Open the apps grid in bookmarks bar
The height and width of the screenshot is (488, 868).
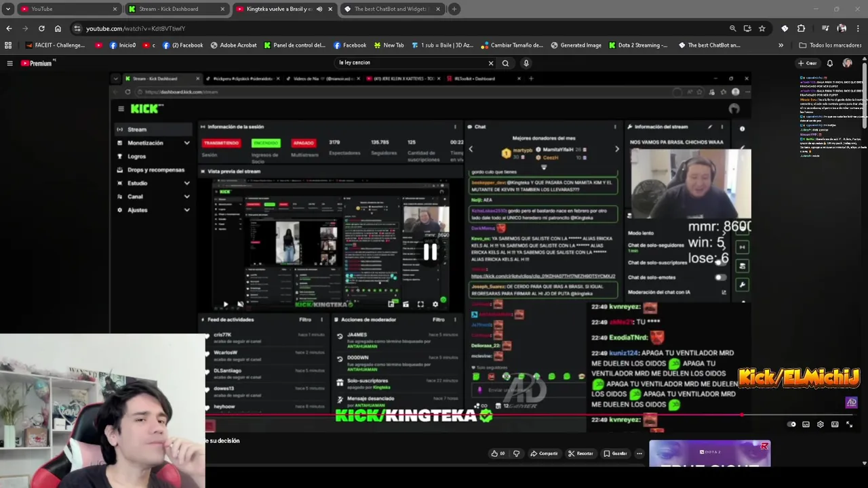(8, 45)
